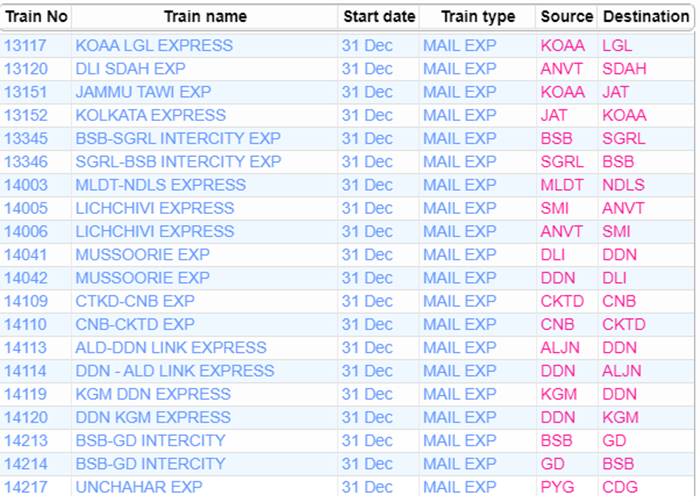Click the Train name column header
Image resolution: width=700 pixels, height=502 pixels.
coord(204,17)
